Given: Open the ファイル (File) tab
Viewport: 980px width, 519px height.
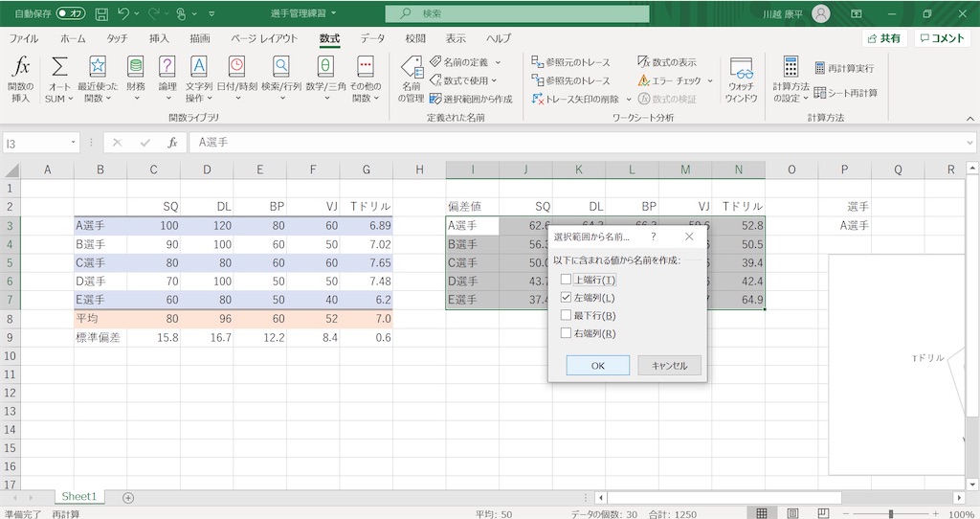Looking at the screenshot, I should (x=24, y=38).
